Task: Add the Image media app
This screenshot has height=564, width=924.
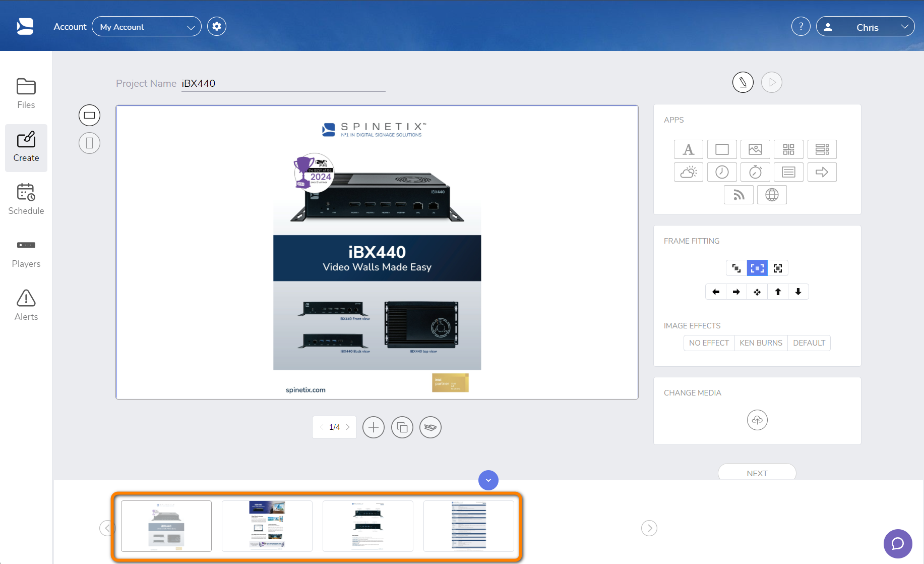Action: point(755,149)
